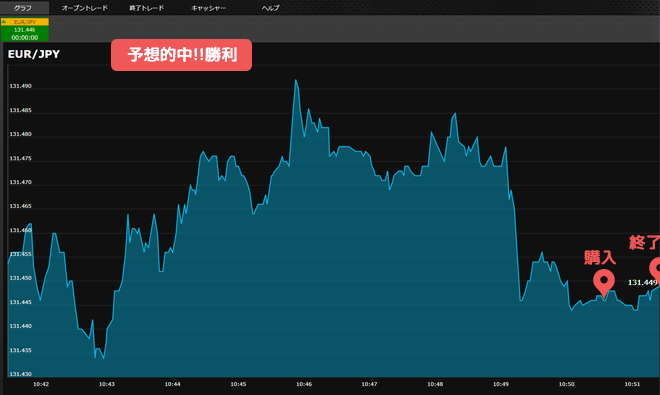The width and height of the screenshot is (660, 395).
Task: Click the 10:51 time axis label
Action: click(632, 384)
